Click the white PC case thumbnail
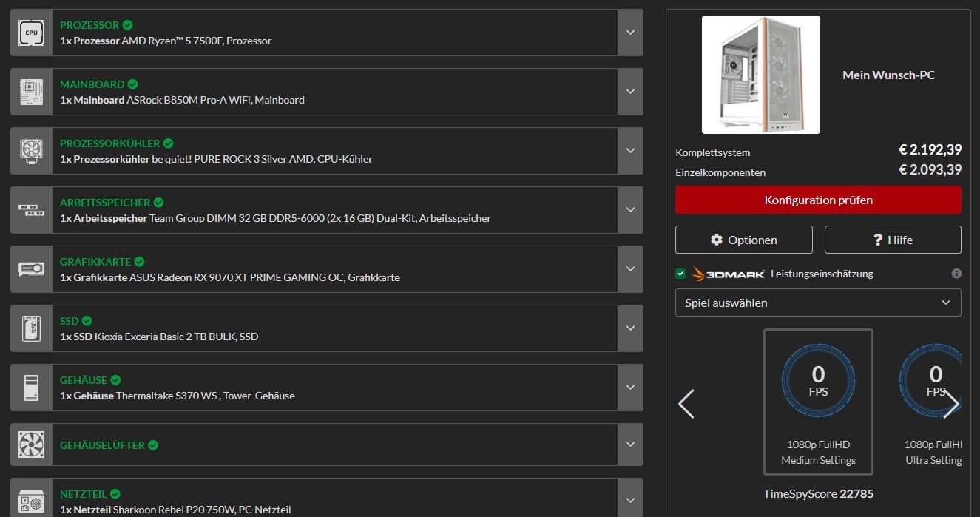The height and width of the screenshot is (517, 980). click(x=760, y=75)
